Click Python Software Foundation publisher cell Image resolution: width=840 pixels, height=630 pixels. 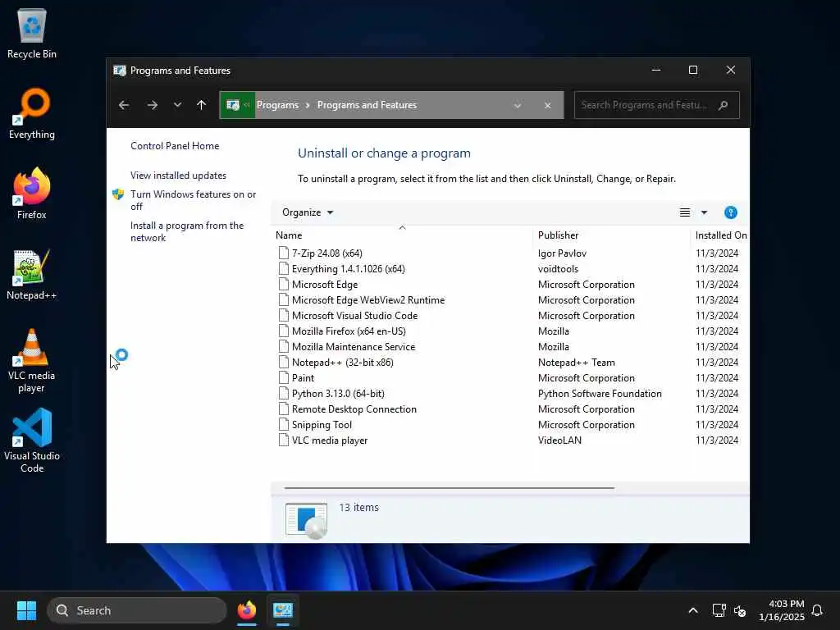click(600, 394)
